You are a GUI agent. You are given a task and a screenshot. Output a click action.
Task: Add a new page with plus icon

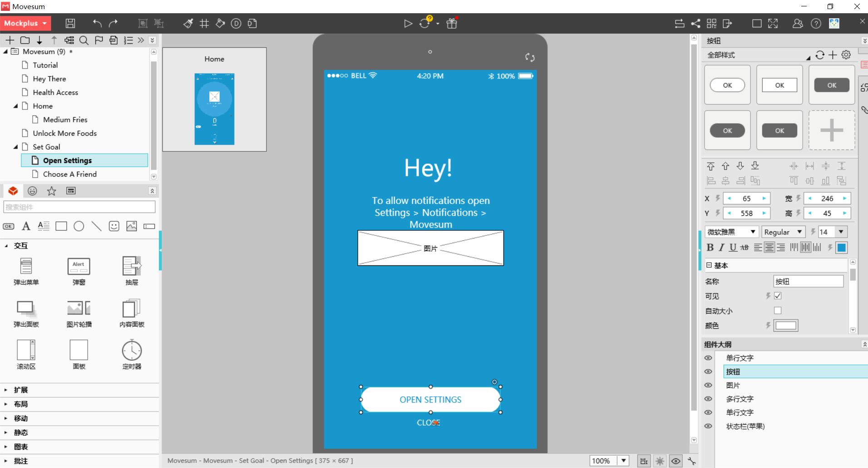pos(10,40)
